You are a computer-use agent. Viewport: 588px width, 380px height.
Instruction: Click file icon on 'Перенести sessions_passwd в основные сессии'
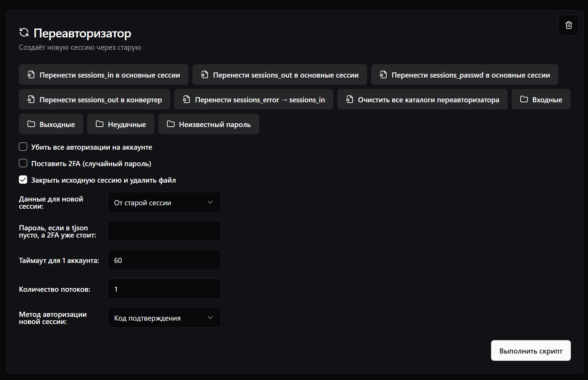coord(383,74)
